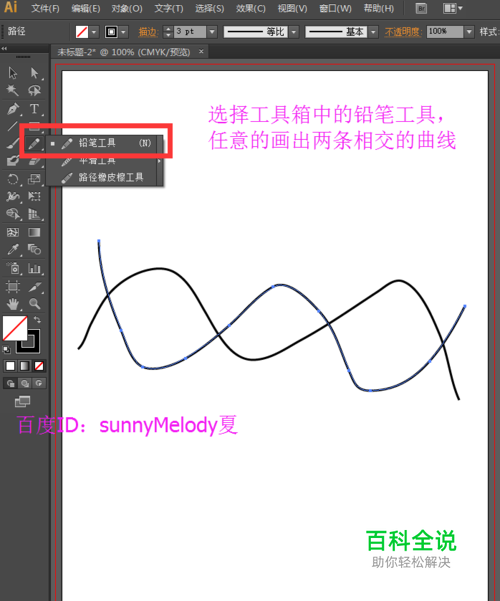Select the Zoom tool

pyautogui.click(x=34, y=304)
